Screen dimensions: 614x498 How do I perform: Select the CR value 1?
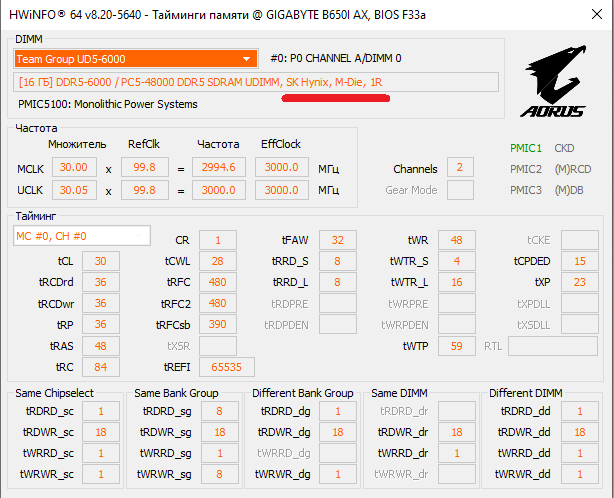coord(218,240)
